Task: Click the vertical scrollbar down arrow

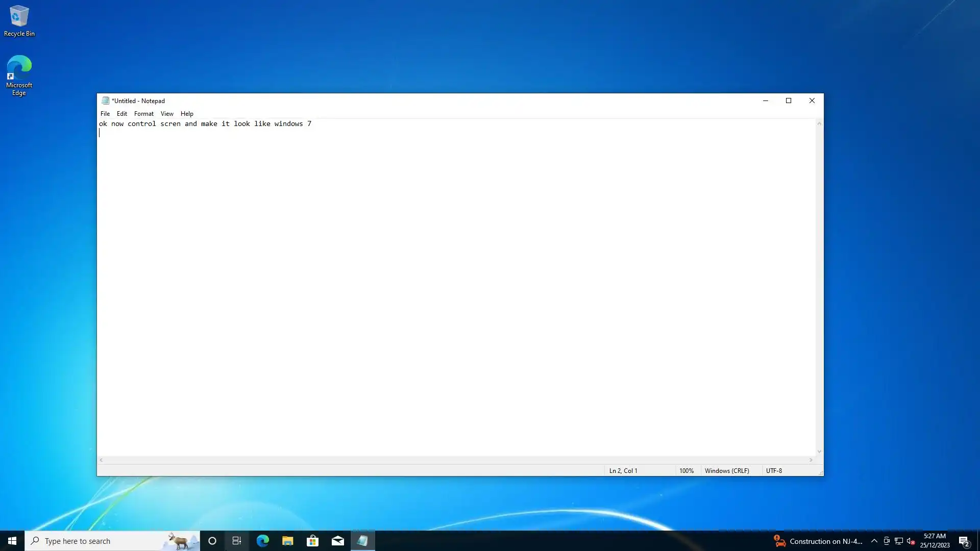Action: [819, 452]
